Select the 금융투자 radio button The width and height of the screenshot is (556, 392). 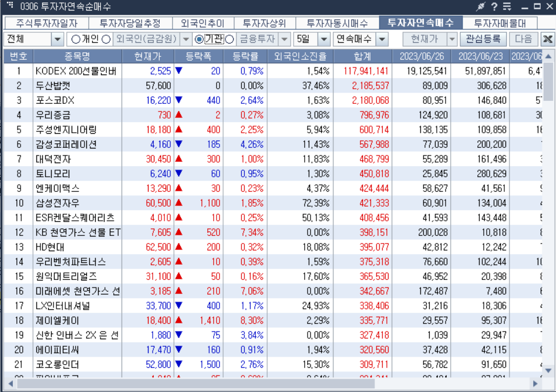[x=230, y=39]
